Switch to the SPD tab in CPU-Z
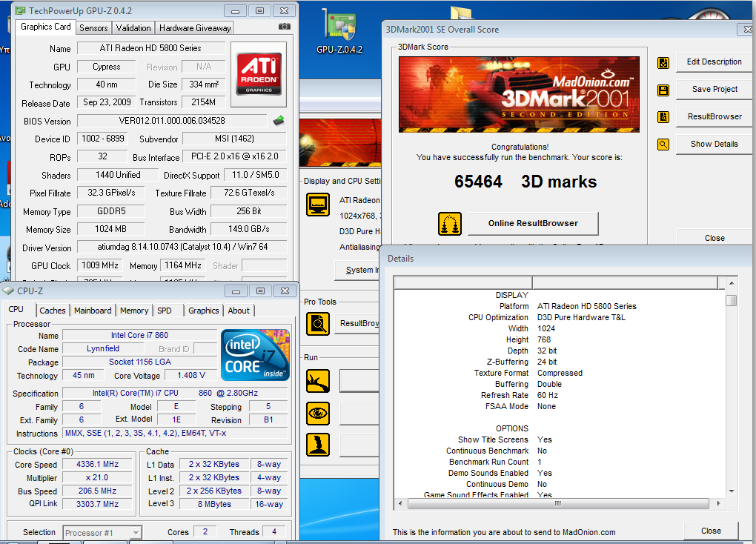This screenshot has height=544, width=756. tap(165, 311)
